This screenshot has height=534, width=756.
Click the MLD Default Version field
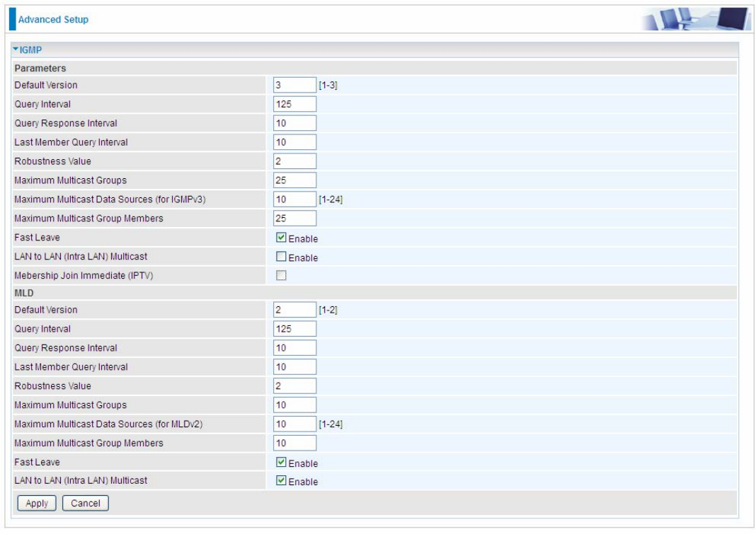click(294, 309)
